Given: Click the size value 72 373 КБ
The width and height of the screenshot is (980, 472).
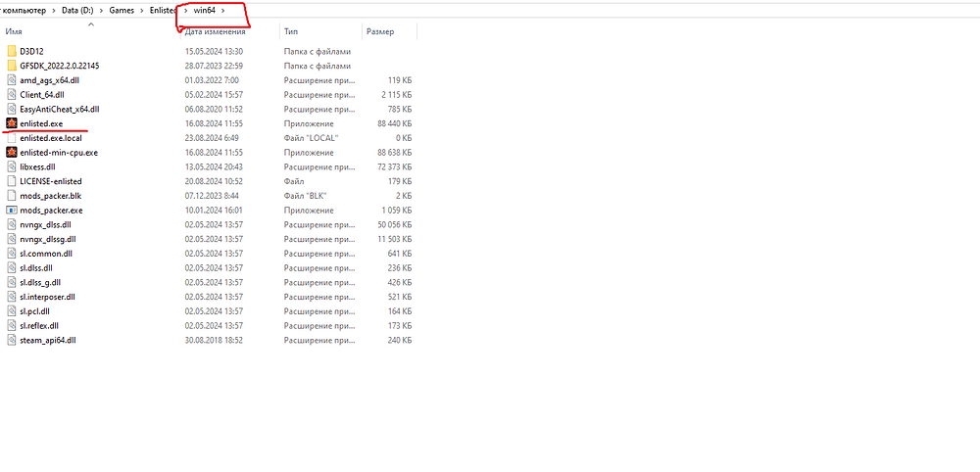Looking at the screenshot, I should tap(394, 166).
